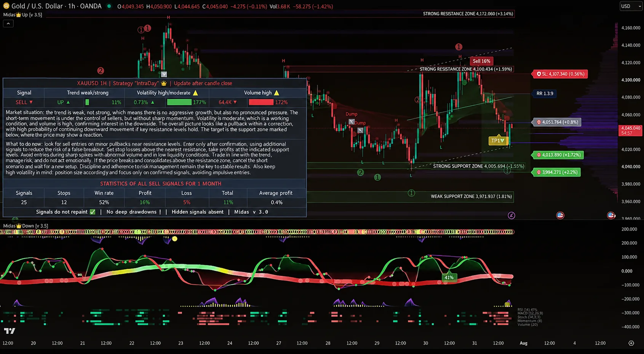The height and width of the screenshot is (354, 644).
Task: Click the target icon on 3,994.271 label
Action: 539,172
